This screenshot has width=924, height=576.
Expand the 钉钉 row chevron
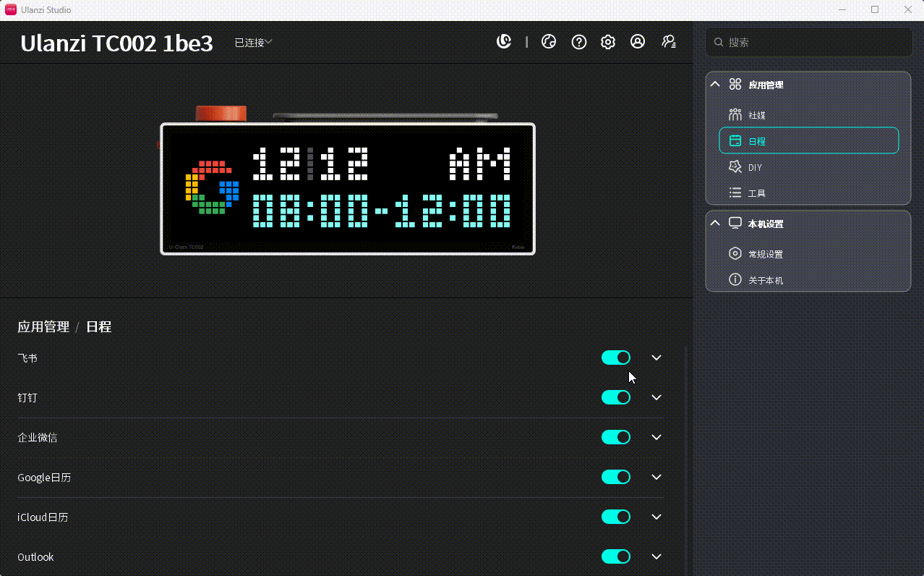tap(656, 397)
